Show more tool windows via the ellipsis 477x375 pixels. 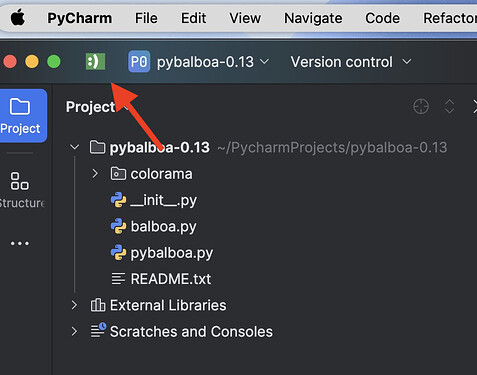[20, 243]
